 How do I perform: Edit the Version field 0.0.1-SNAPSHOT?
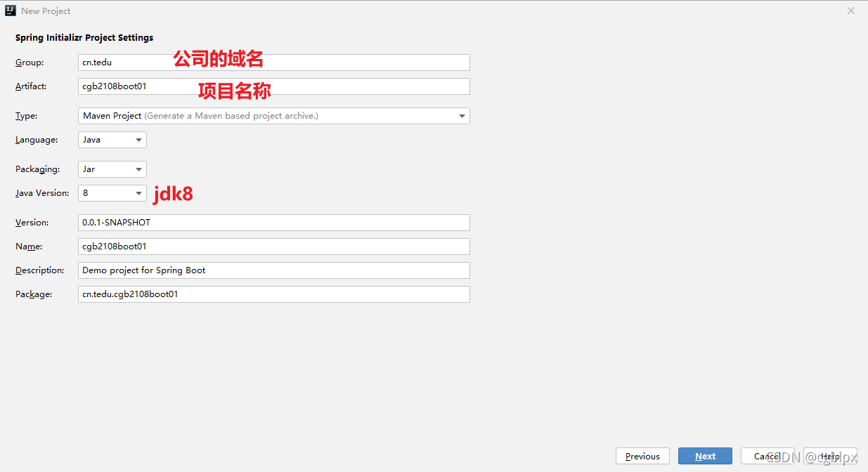tap(273, 223)
